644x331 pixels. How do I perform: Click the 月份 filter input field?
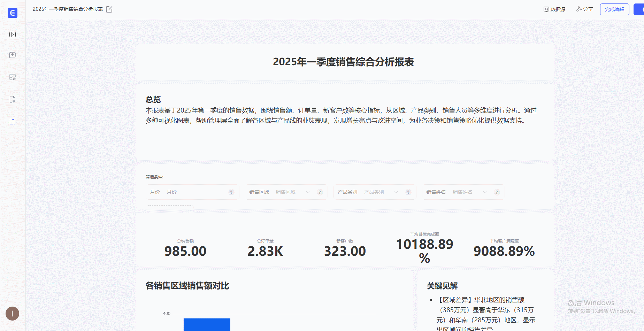[x=195, y=192]
